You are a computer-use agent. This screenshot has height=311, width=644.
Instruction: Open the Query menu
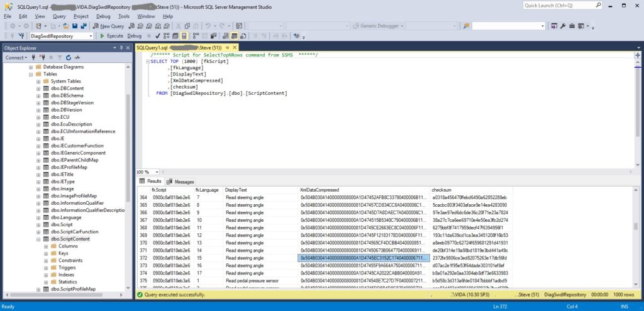[59, 16]
